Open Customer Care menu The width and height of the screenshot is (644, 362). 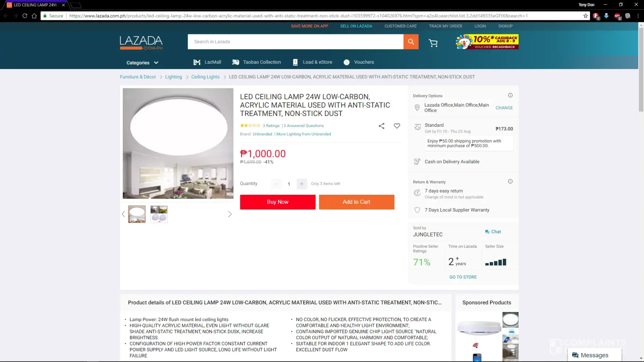(400, 26)
